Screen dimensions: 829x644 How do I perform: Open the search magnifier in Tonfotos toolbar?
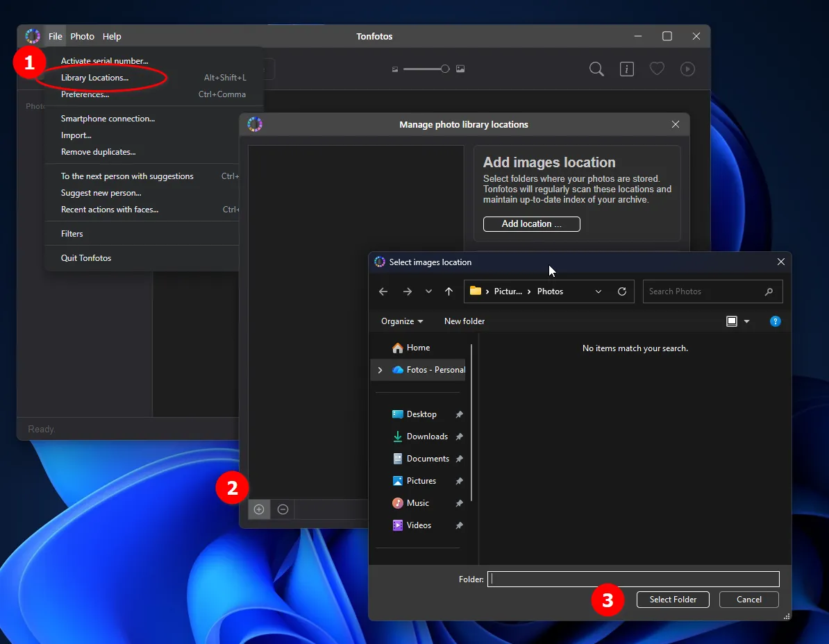(596, 69)
